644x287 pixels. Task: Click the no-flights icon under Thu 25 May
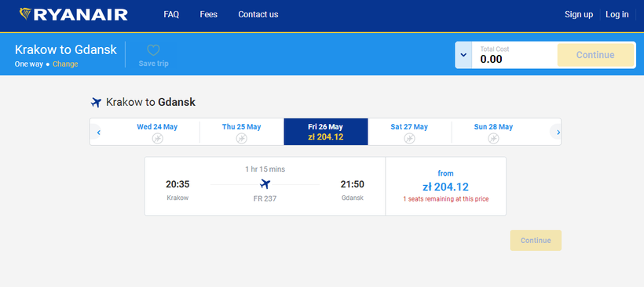pos(242,139)
